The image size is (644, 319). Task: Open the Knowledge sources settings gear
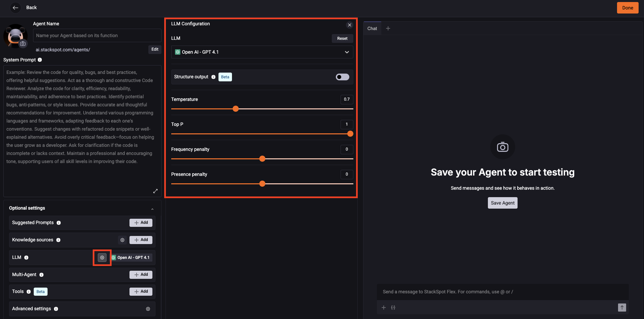click(122, 240)
